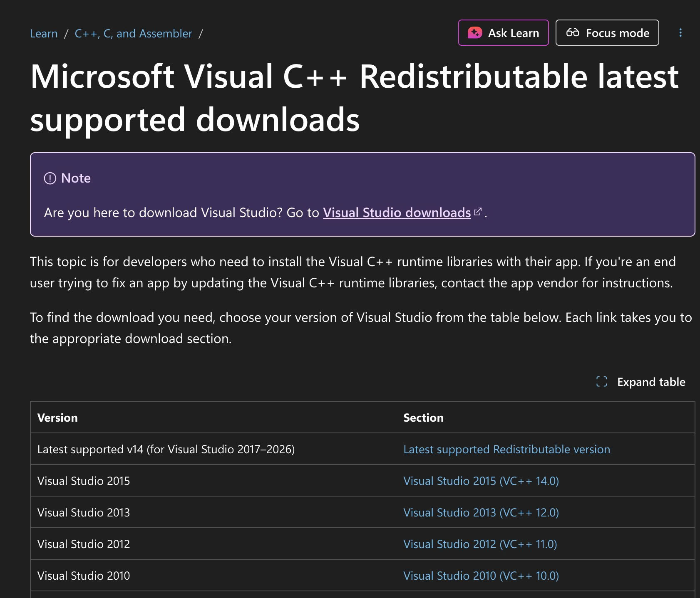Click the paragraph starting 'To find the download'
Image resolution: width=700 pixels, height=598 pixels.
[x=361, y=328]
